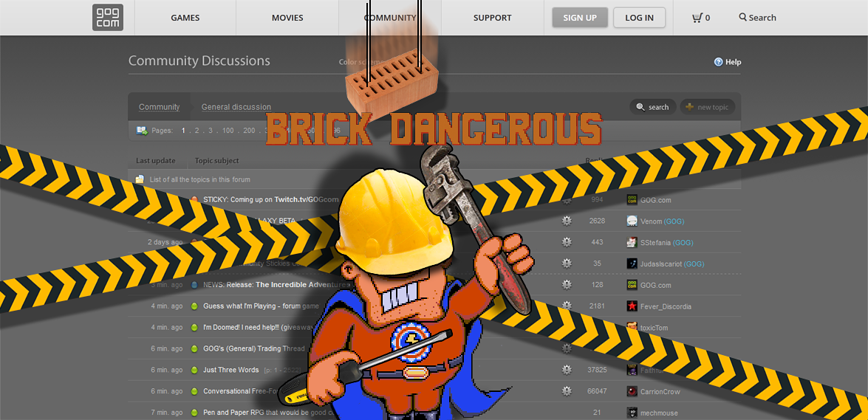
Task: Open user SStefania (GOG) profile
Action: (x=666, y=242)
